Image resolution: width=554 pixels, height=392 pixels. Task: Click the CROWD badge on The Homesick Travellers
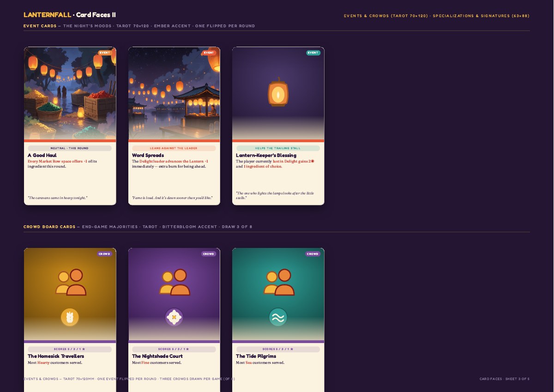(105, 254)
